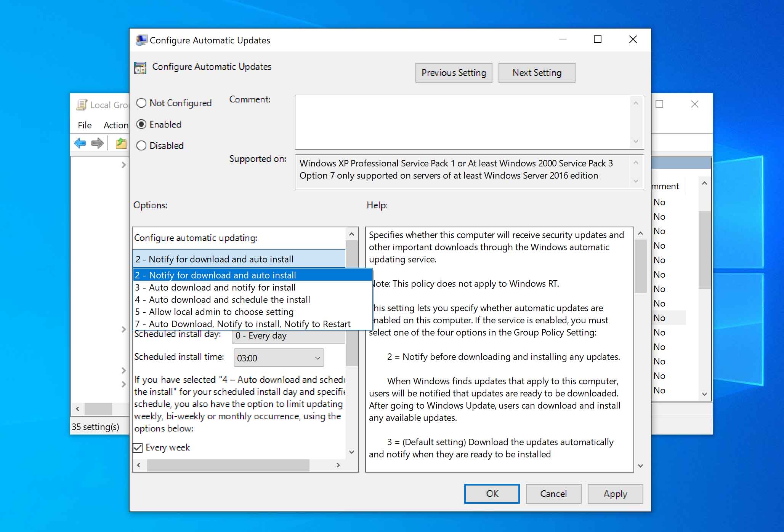Click the Configure Automatic Updates title bar icon
The width and height of the screenshot is (784, 532).
141,40
